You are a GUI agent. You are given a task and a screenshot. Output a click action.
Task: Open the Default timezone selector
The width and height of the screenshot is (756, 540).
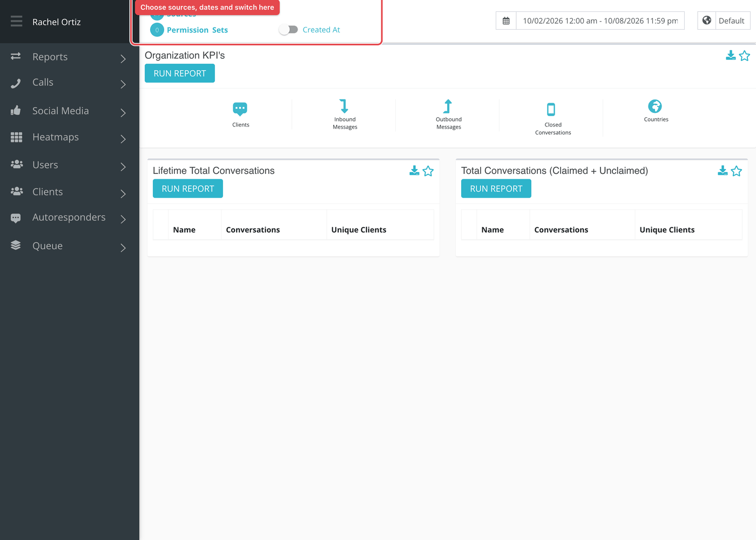pos(732,21)
